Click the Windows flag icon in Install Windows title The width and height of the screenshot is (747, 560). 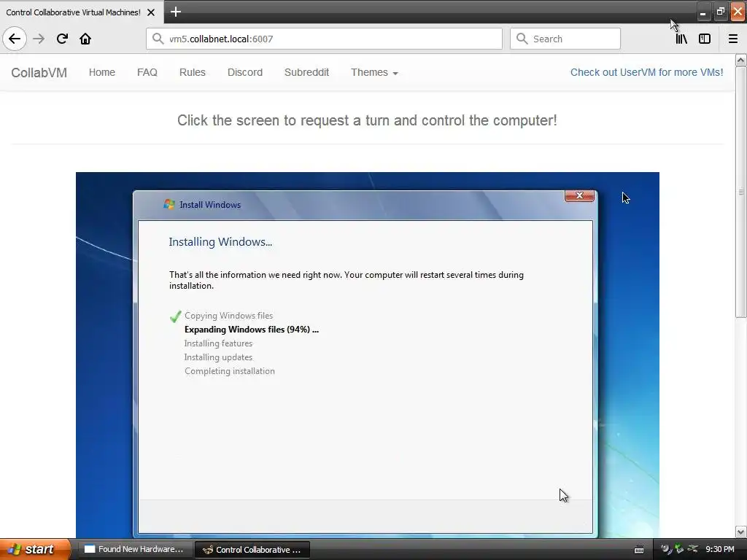[169, 204]
